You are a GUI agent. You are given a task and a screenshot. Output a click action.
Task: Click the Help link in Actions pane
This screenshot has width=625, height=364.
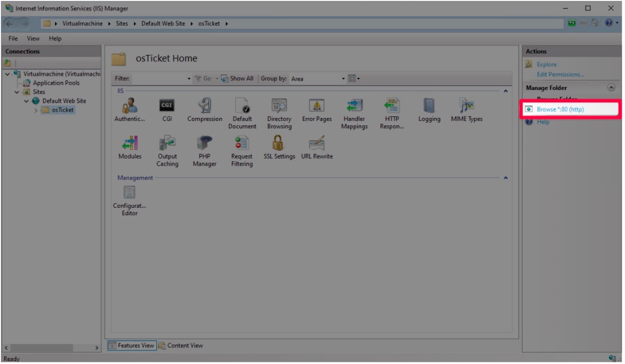click(x=543, y=121)
